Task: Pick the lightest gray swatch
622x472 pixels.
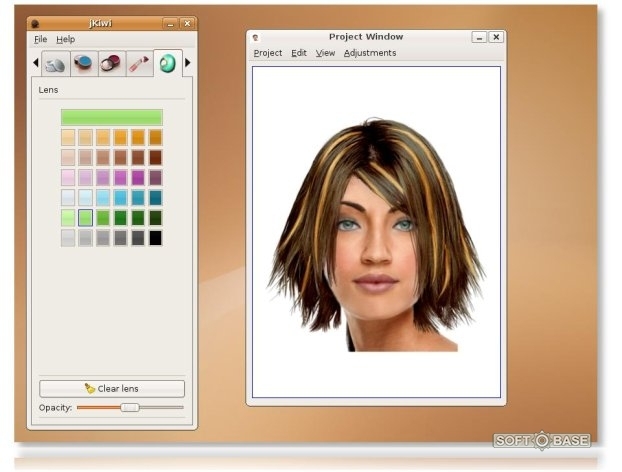Action: click(x=68, y=238)
